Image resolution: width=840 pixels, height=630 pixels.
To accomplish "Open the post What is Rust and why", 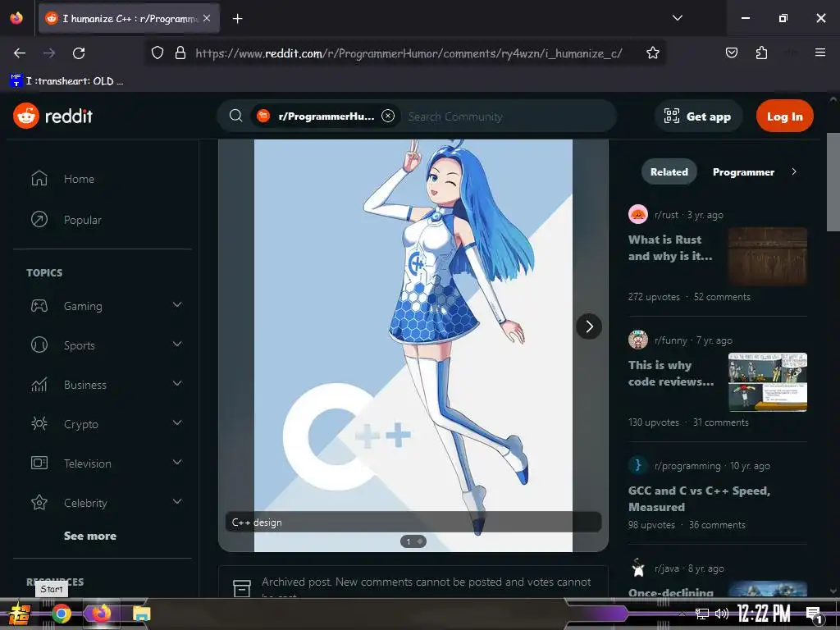I will (670, 248).
